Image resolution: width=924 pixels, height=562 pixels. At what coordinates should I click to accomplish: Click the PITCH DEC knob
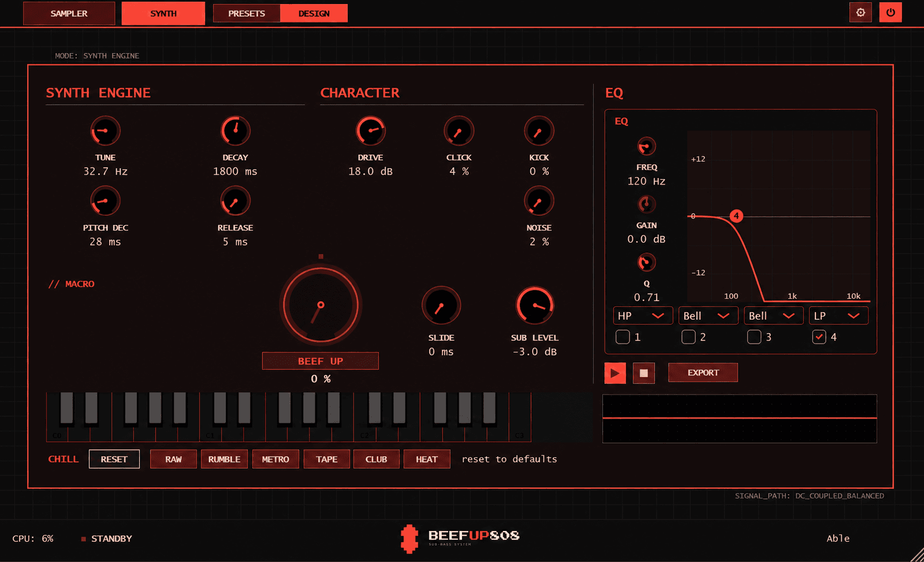click(105, 202)
